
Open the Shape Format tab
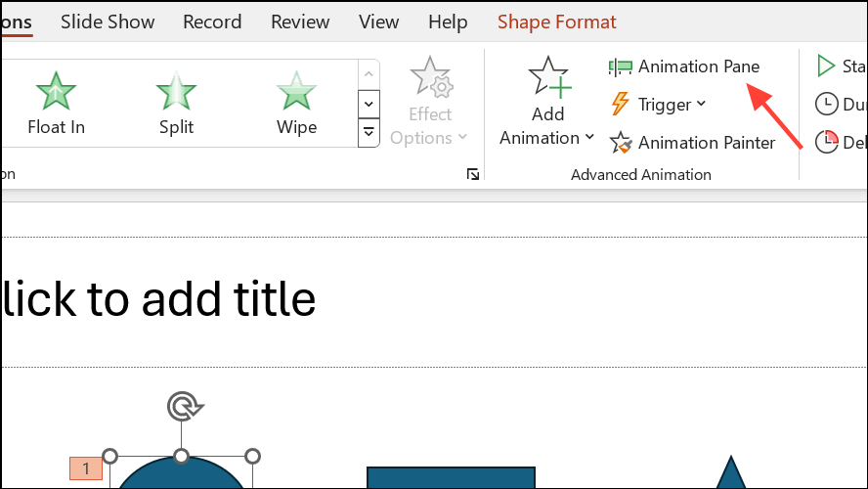click(556, 22)
